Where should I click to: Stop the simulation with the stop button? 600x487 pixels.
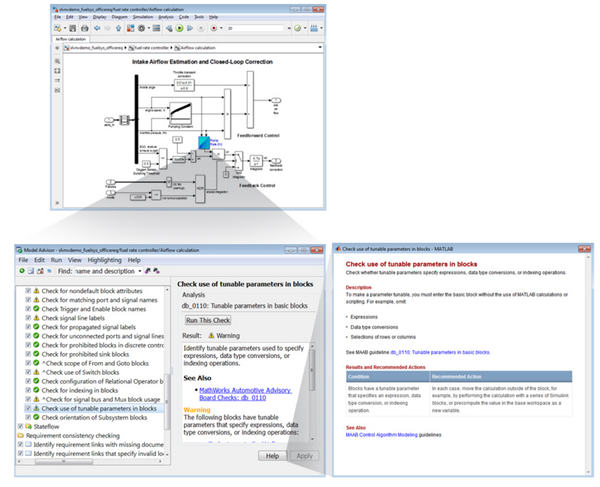(x=201, y=28)
